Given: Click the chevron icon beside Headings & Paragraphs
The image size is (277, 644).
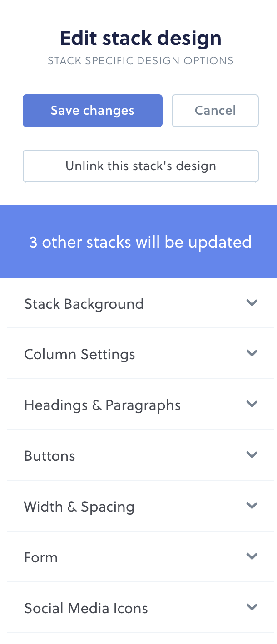Looking at the screenshot, I should pyautogui.click(x=252, y=404).
